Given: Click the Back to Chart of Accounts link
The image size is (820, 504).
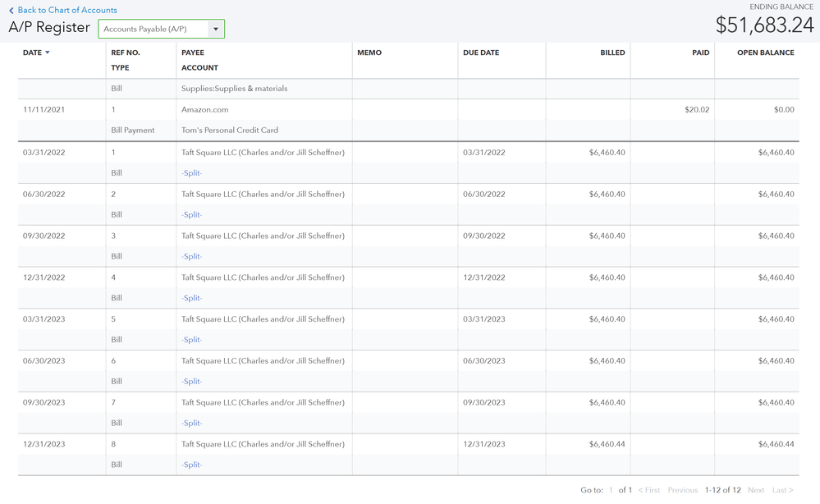Looking at the screenshot, I should (x=66, y=10).
